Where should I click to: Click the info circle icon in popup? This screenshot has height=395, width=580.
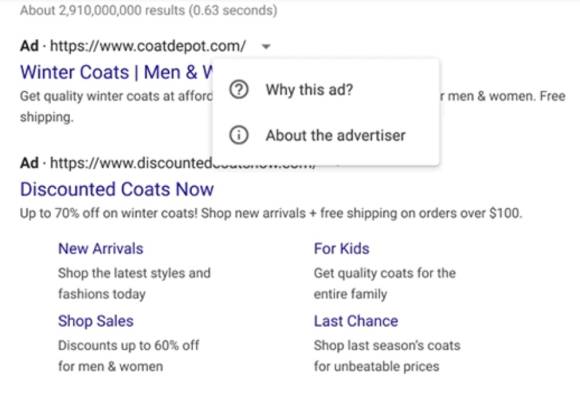coord(239,135)
